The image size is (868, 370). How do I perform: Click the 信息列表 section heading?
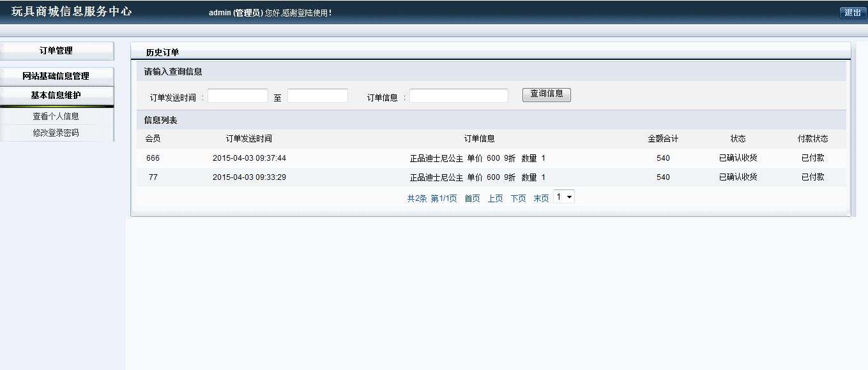click(x=161, y=120)
